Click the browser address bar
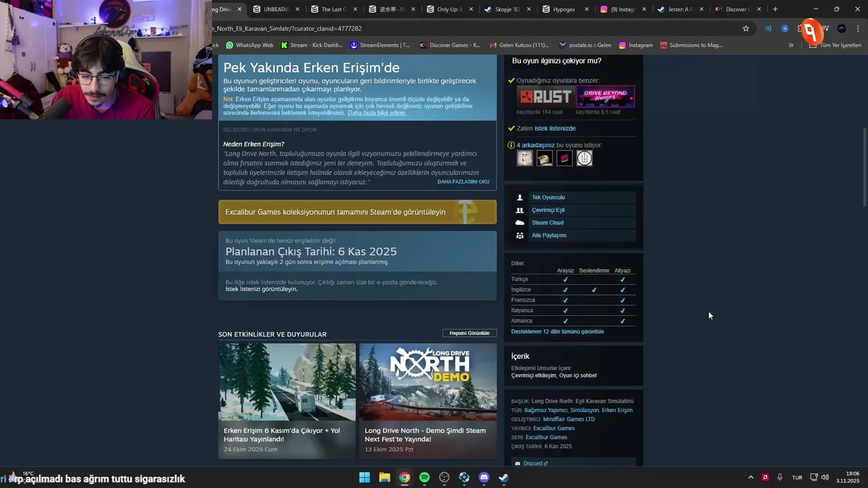Screen dimensions: 868x488 [475, 28]
